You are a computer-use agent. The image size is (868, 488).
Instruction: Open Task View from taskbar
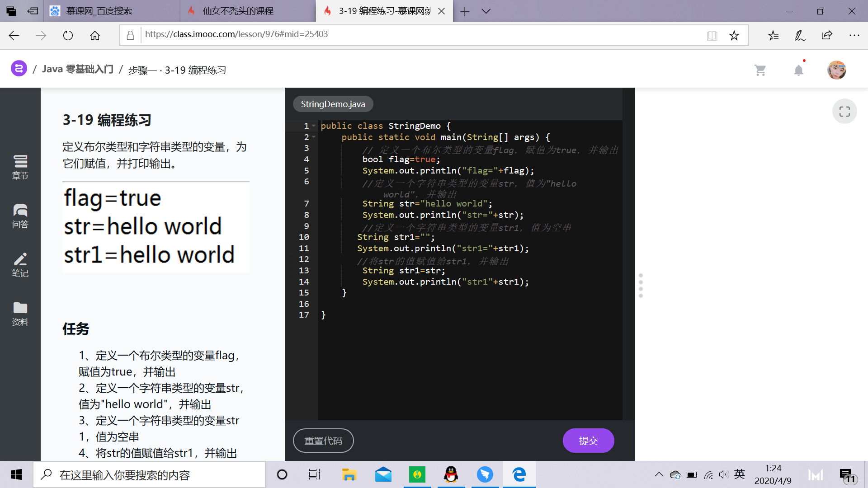pos(315,474)
